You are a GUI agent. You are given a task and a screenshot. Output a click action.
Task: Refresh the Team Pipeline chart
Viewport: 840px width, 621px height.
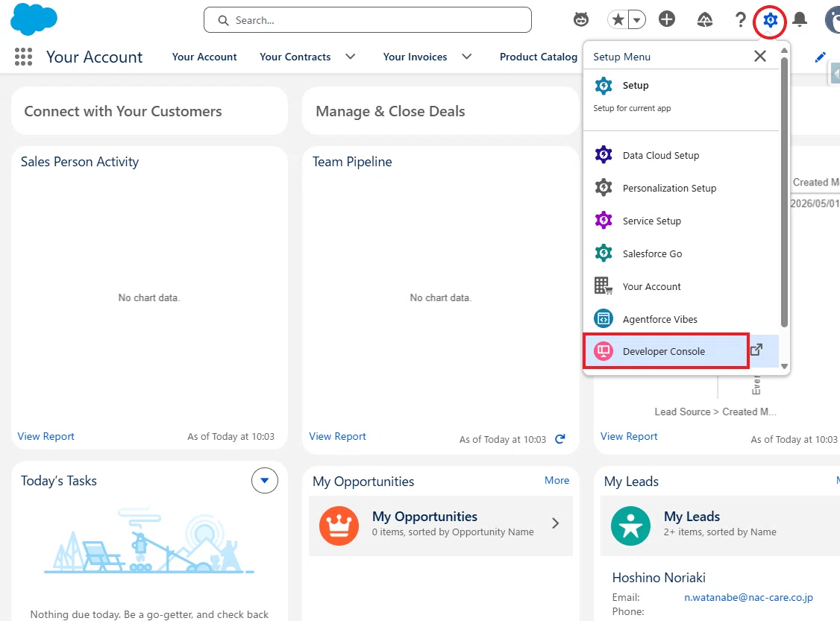[x=560, y=439]
